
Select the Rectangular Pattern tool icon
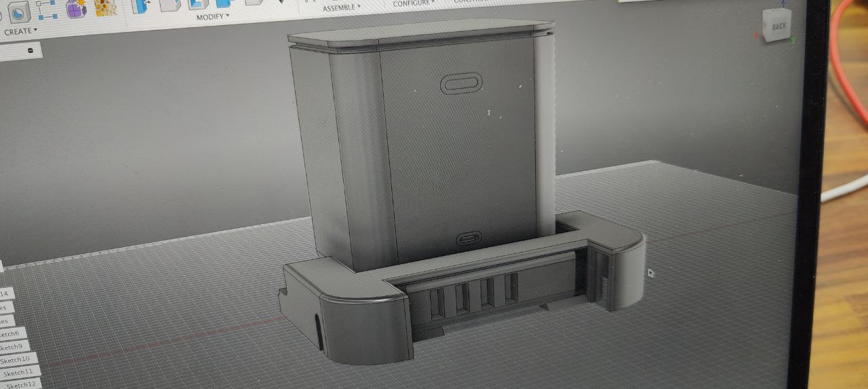47,8
